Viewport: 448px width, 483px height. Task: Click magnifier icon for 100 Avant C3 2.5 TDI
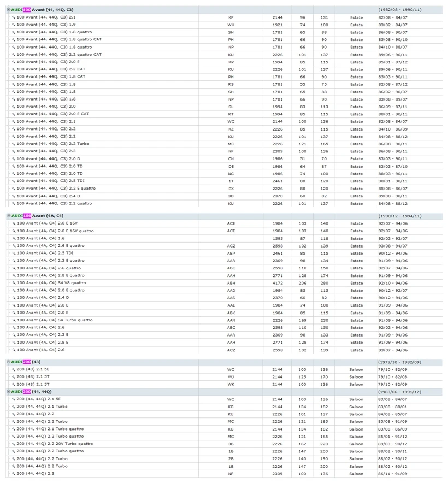click(x=14, y=181)
